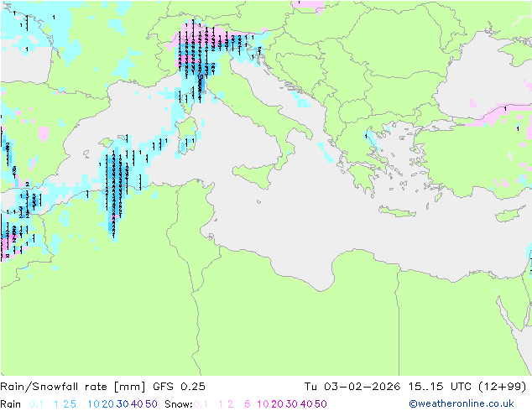
Task: Click the weatheronline.co.uk copyright link
Action: coord(462,403)
